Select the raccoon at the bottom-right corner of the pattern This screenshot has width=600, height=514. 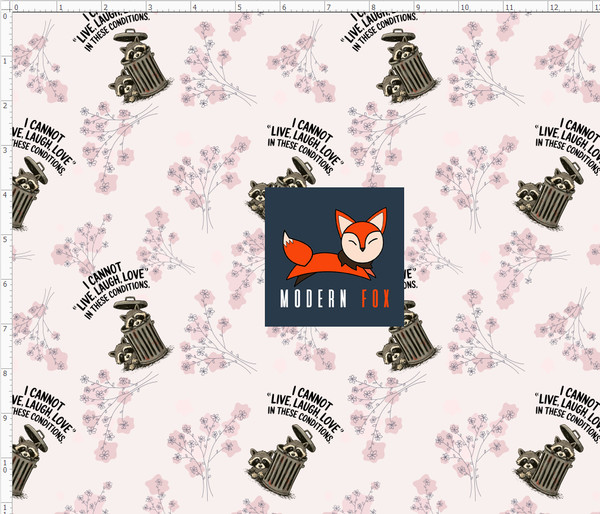[x=544, y=453]
